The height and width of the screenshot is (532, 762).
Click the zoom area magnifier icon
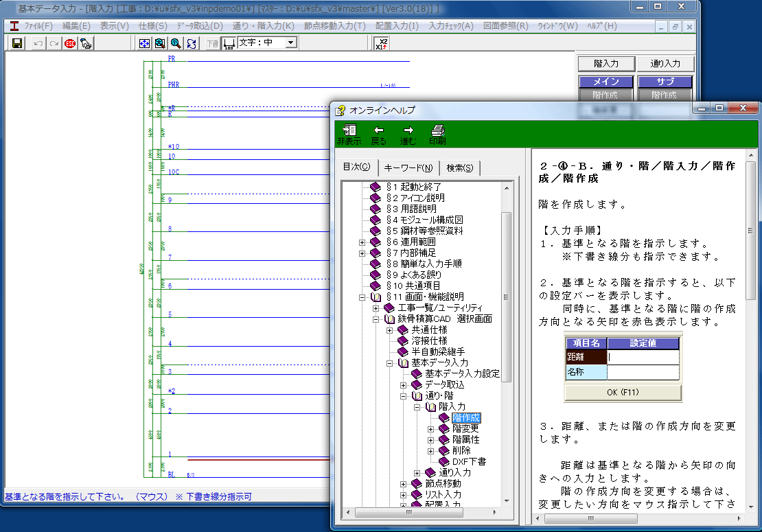pos(160,43)
